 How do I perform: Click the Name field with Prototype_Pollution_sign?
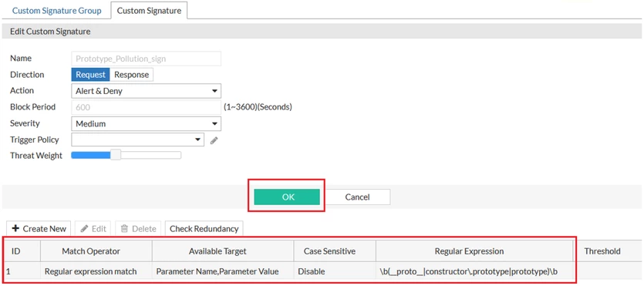[147, 59]
